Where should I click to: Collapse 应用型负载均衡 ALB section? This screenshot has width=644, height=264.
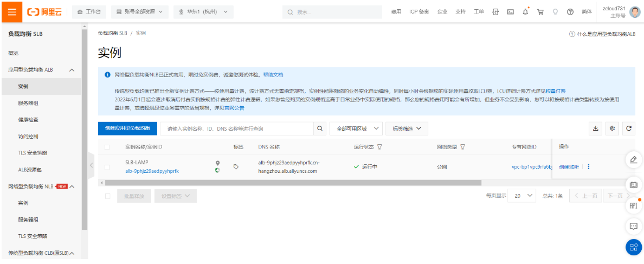pyautogui.click(x=72, y=70)
